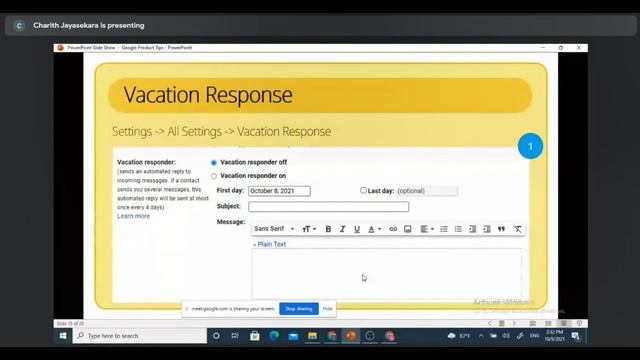Viewport: 640px width, 360px height.
Task: Open taskbar clock and date
Action: 554,336
